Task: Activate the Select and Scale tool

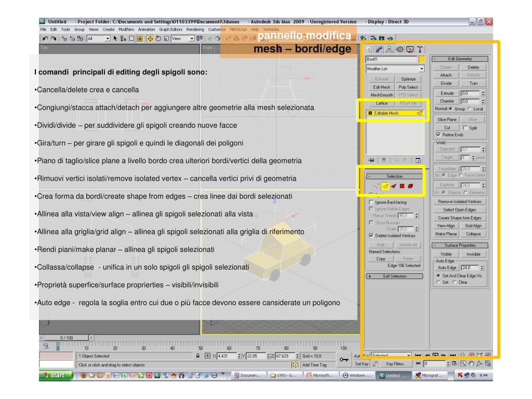Action: point(166,38)
